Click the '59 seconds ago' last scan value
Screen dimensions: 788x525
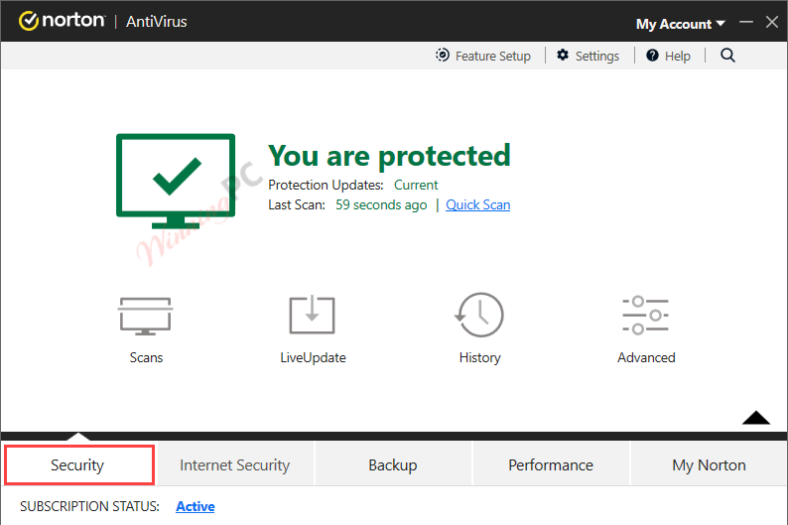[381, 205]
